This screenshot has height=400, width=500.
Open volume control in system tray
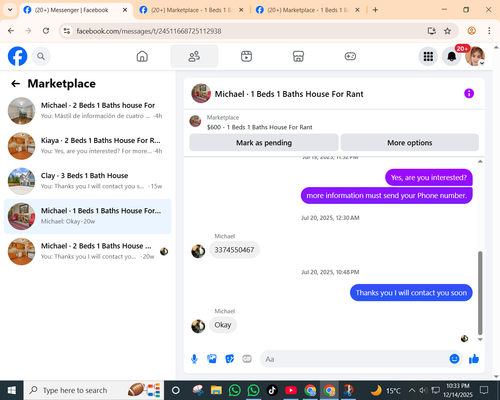click(423, 390)
